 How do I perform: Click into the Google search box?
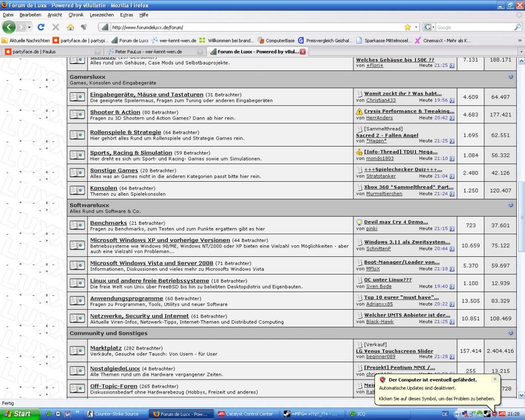[x=474, y=27]
